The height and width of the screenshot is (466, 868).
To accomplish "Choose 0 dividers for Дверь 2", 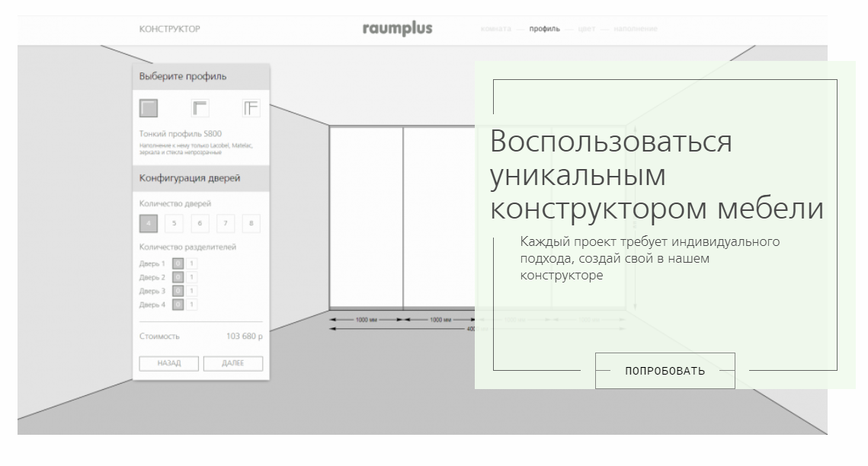I will pyautogui.click(x=178, y=277).
